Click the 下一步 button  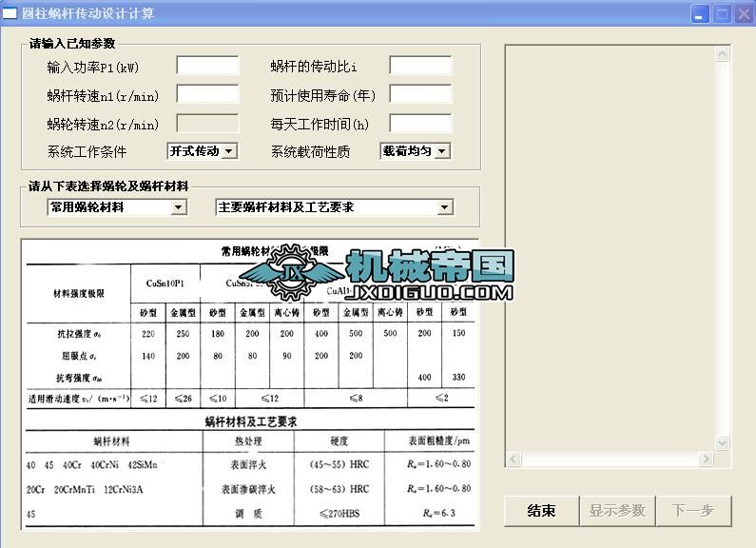693,510
